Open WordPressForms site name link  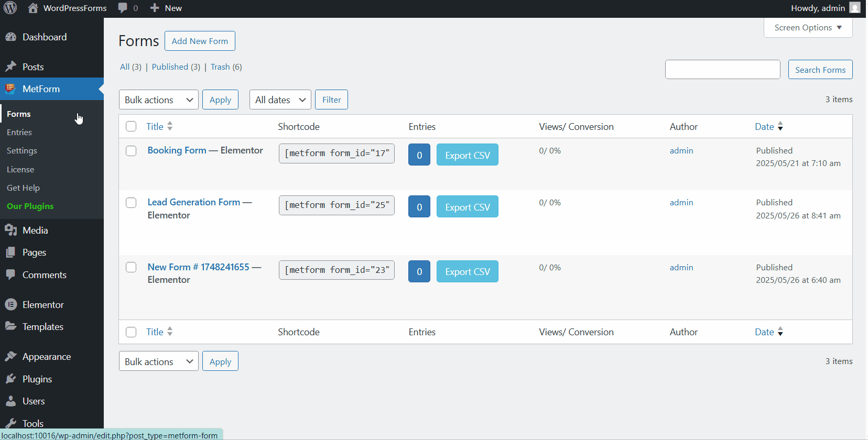pyautogui.click(x=75, y=8)
